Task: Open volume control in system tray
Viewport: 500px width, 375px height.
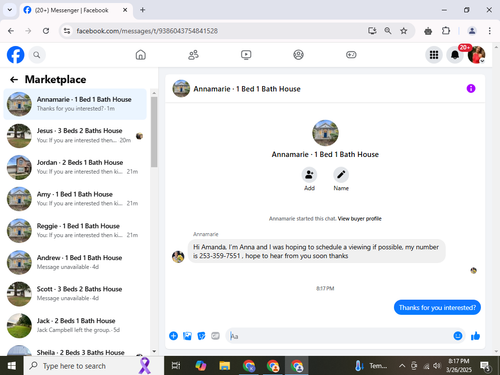Action: coord(437,366)
